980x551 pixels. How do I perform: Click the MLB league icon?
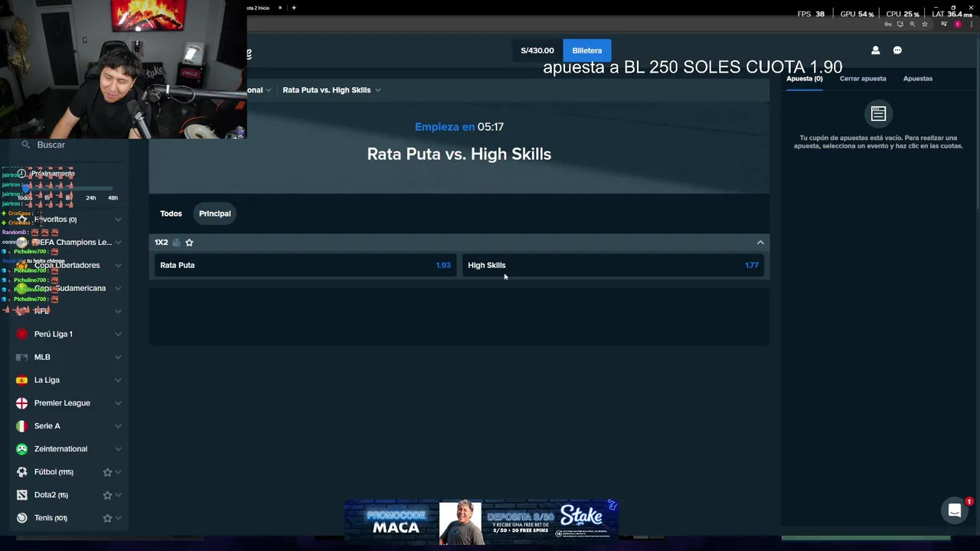[x=21, y=357]
